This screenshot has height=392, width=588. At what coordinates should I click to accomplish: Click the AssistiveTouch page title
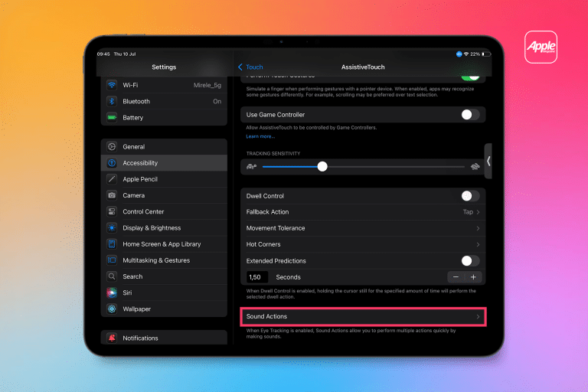pyautogui.click(x=363, y=67)
